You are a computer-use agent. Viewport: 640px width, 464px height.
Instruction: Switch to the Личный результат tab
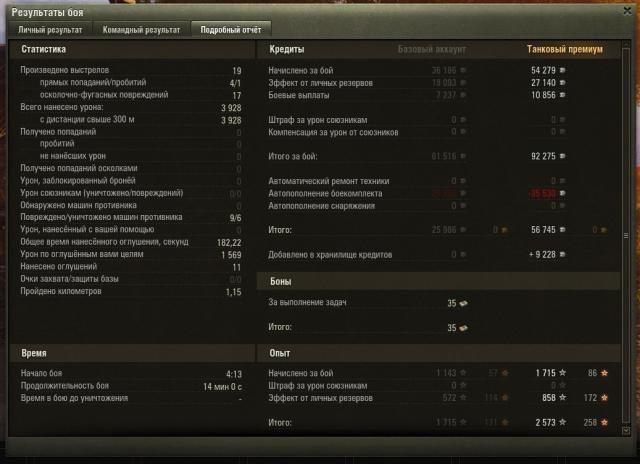[50, 30]
